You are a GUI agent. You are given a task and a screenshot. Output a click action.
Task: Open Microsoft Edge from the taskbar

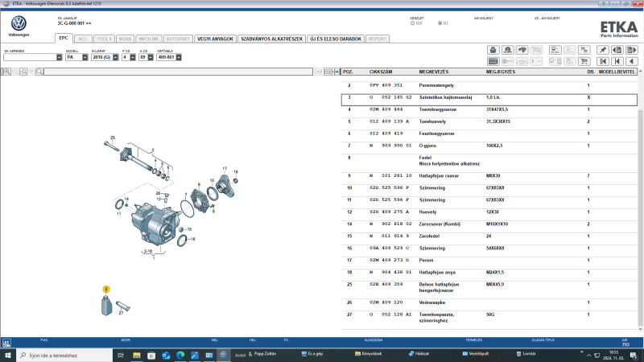(180, 355)
